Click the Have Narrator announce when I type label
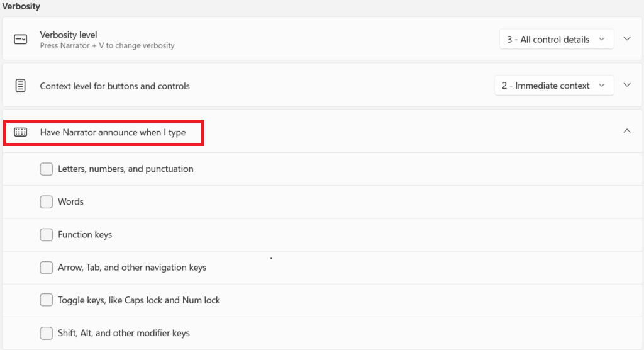 click(113, 132)
